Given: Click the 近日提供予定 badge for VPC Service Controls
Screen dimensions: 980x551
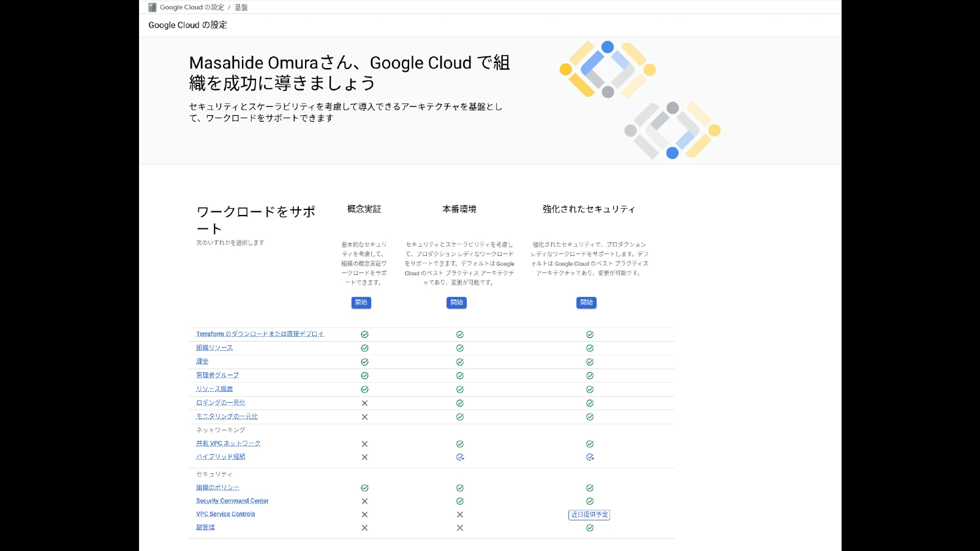Looking at the screenshot, I should point(589,515).
